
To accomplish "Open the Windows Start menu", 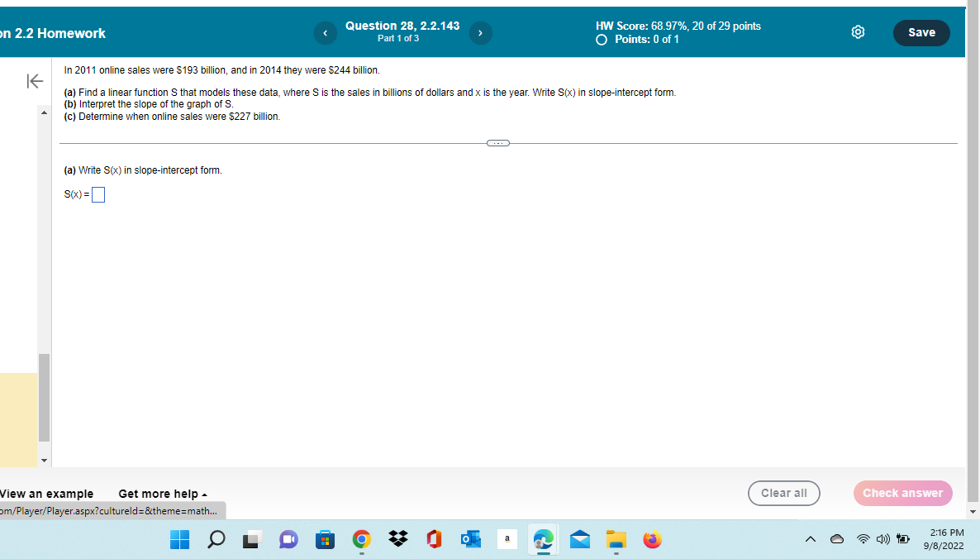I will [x=179, y=539].
